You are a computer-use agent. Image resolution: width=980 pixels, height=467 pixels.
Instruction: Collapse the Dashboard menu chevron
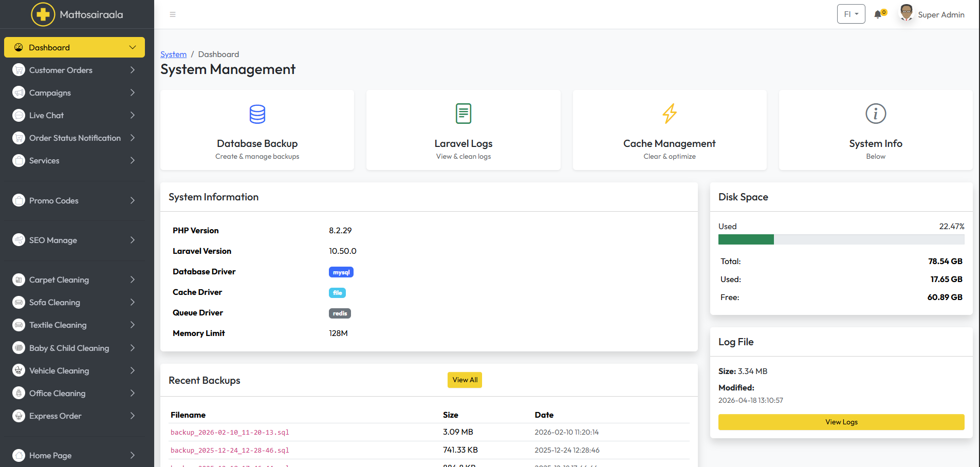click(x=133, y=47)
